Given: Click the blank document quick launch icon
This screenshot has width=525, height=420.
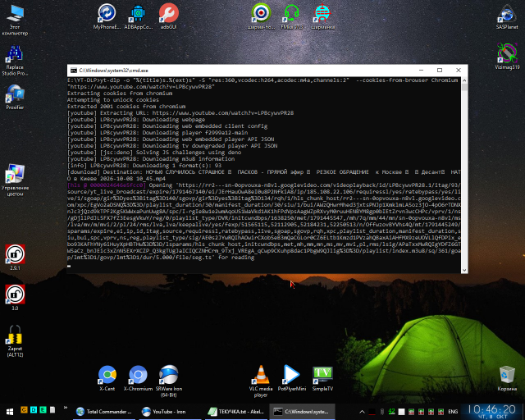Looking at the screenshot, I should (52, 409).
